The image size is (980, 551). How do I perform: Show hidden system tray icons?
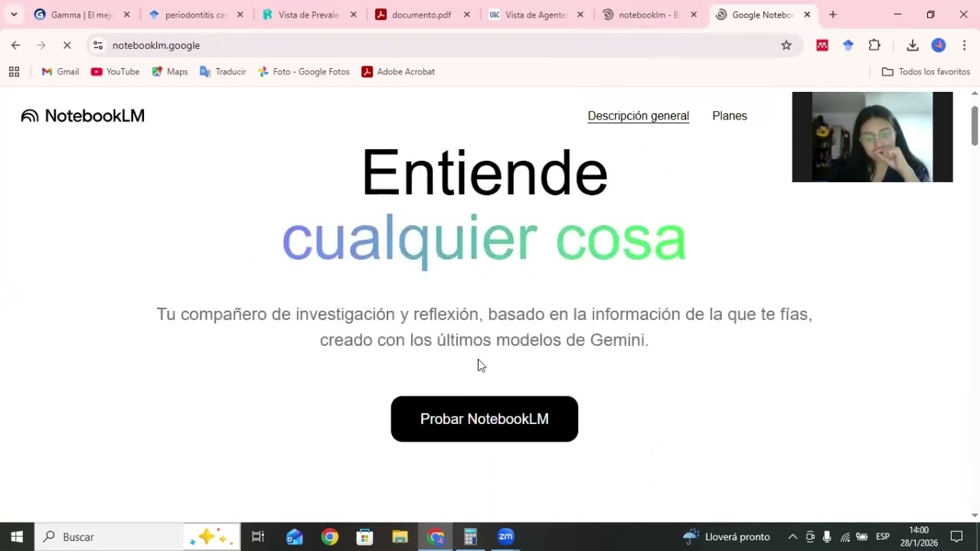792,536
